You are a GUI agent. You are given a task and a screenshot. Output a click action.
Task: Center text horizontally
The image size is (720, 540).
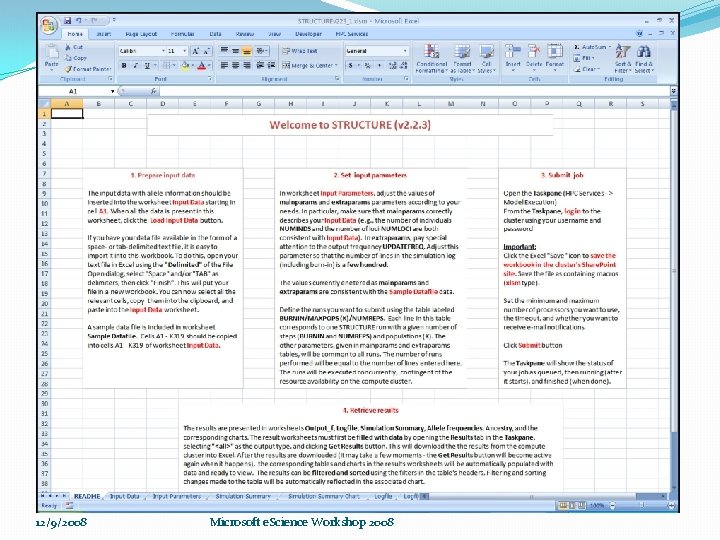(x=235, y=66)
